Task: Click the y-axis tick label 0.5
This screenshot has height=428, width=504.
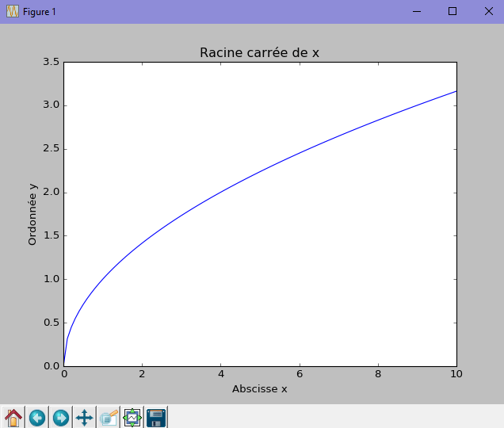Action: pyautogui.click(x=52, y=323)
